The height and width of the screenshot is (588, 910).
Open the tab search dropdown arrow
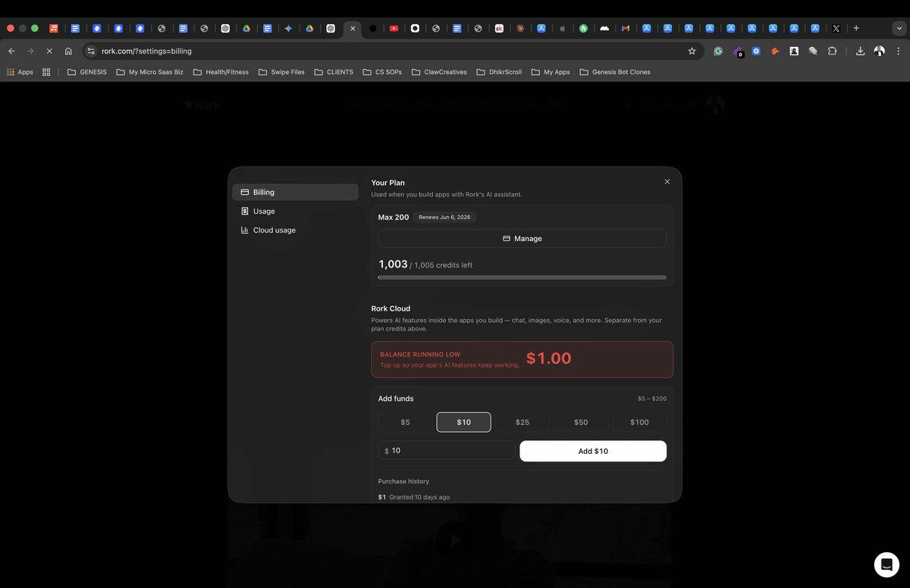point(899,28)
